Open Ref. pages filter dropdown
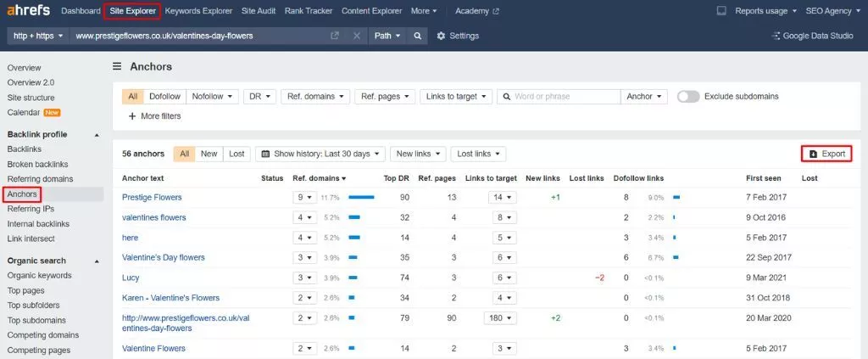 385,97
